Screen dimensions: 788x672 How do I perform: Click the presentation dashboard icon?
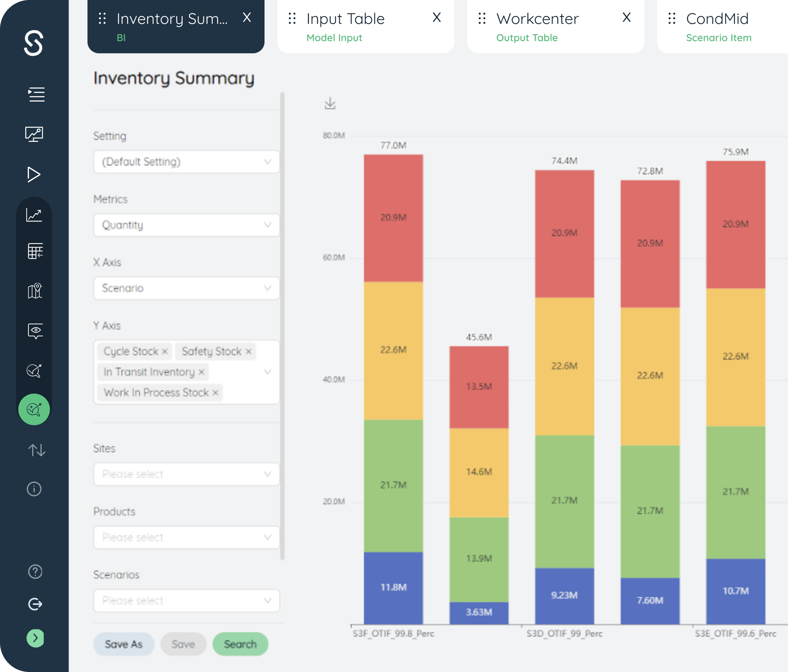coord(34,134)
